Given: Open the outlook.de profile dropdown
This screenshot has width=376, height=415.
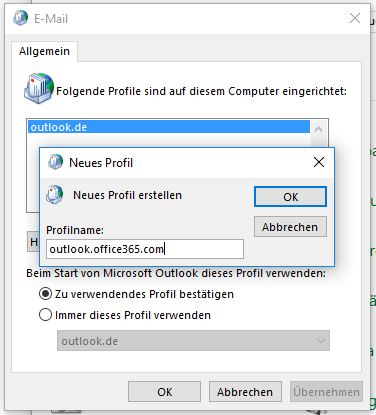Looking at the screenshot, I should (x=193, y=340).
